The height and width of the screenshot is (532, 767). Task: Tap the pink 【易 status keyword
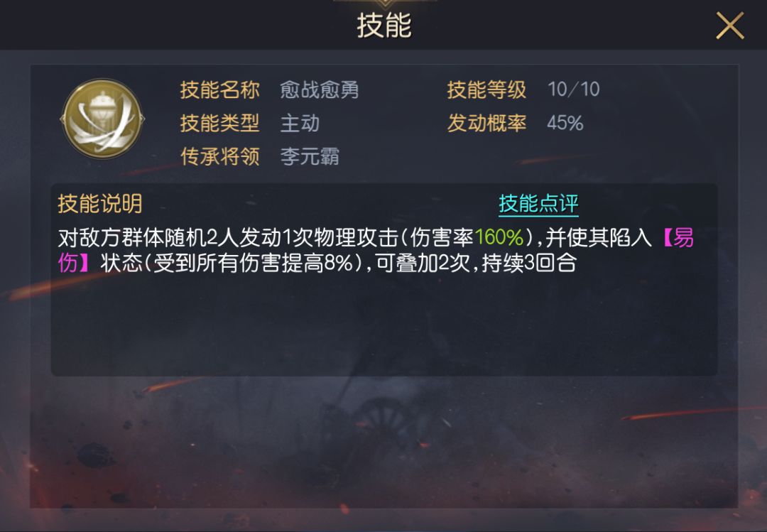[x=677, y=237]
